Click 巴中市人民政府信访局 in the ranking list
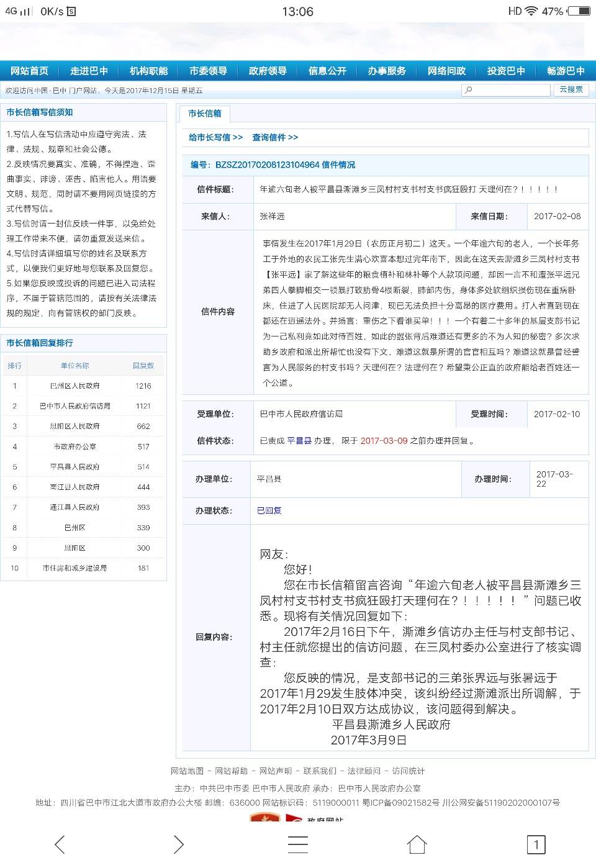Screen dimensions: 596x868 (74, 406)
